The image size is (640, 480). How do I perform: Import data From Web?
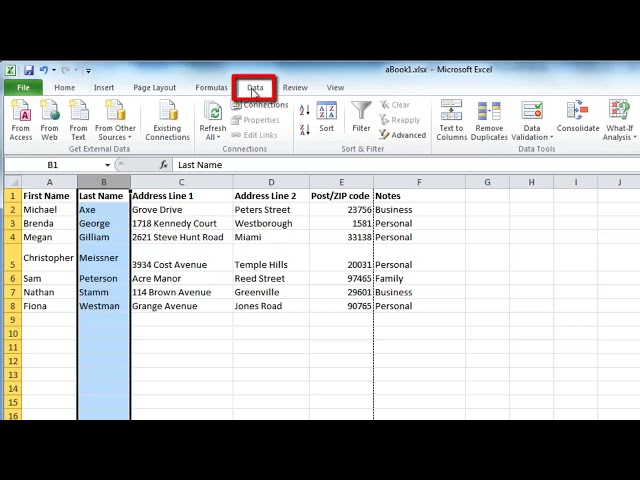49,120
